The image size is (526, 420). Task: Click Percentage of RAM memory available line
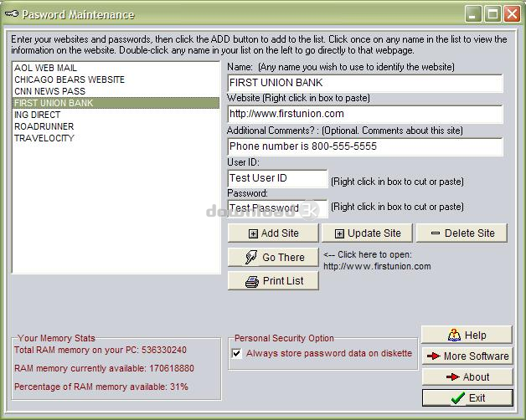click(101, 387)
